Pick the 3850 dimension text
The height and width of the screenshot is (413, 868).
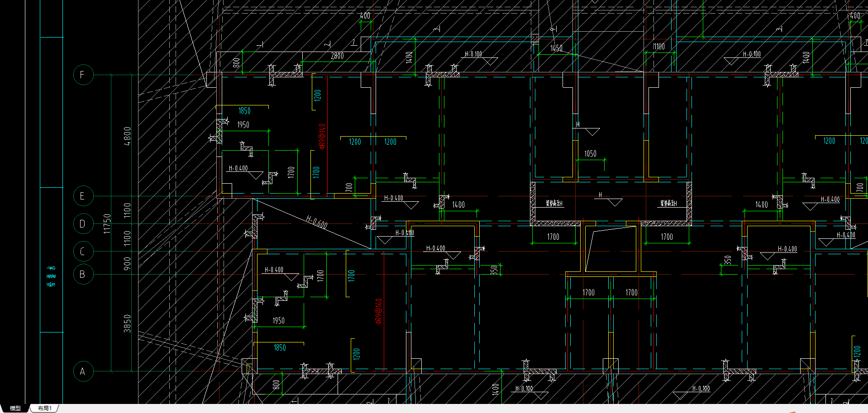[x=128, y=323]
